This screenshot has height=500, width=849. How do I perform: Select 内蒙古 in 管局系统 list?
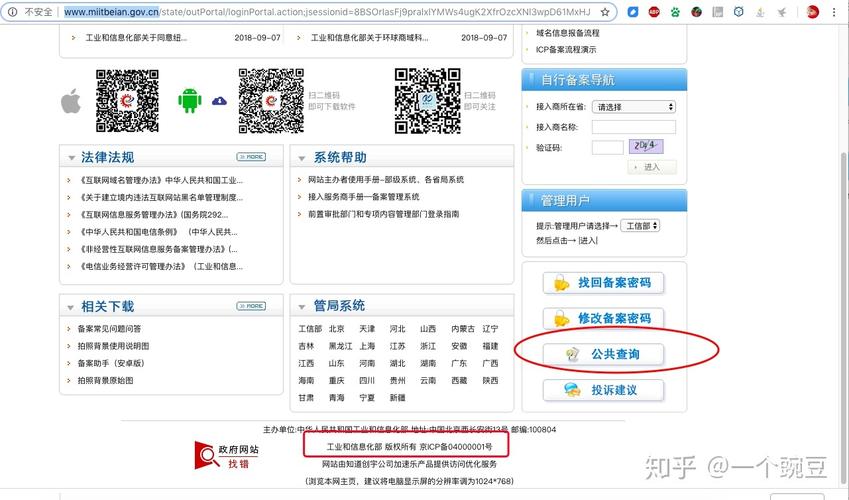[x=463, y=328]
